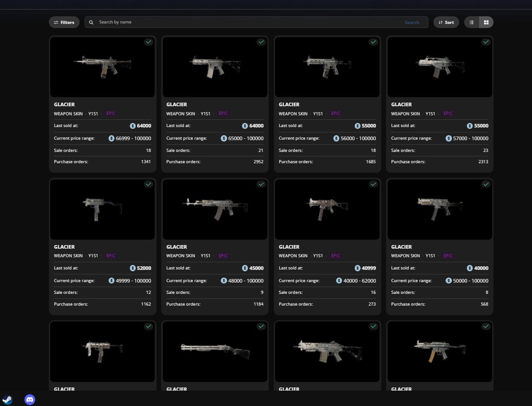Click currency icon beside 40999 last sold

click(x=357, y=268)
